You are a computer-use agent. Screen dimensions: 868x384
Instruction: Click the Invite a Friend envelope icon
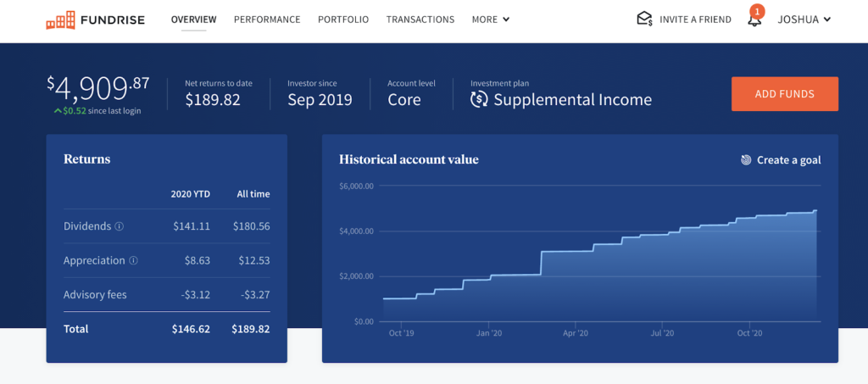coord(644,19)
